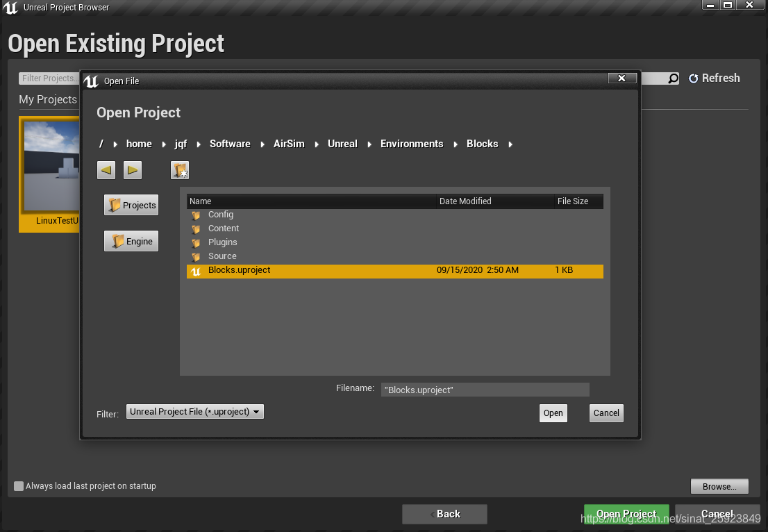Click Open button in file dialog

[553, 413]
